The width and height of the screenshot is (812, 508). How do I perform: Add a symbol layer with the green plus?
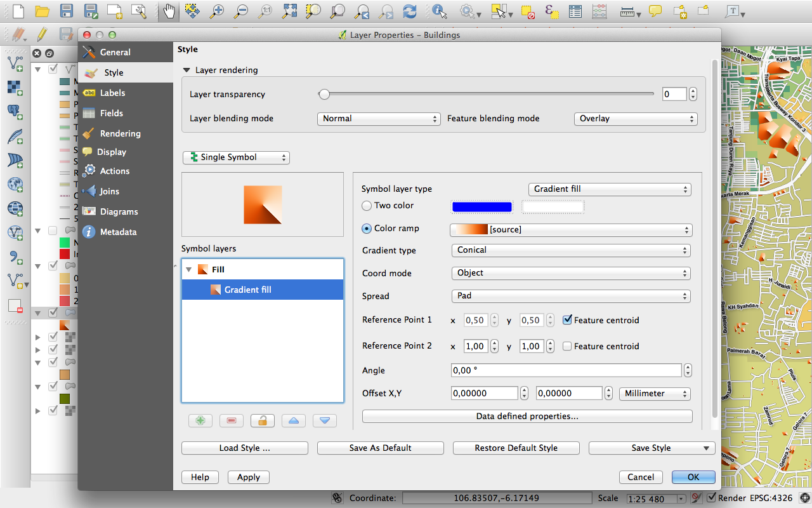point(200,420)
